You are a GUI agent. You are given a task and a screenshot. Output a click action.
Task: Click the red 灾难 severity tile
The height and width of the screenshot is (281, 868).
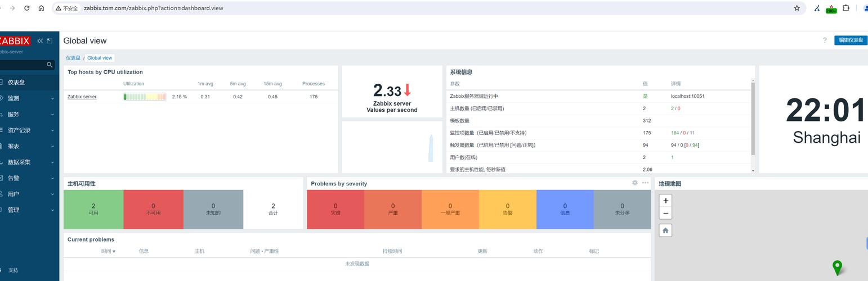[x=335, y=210]
